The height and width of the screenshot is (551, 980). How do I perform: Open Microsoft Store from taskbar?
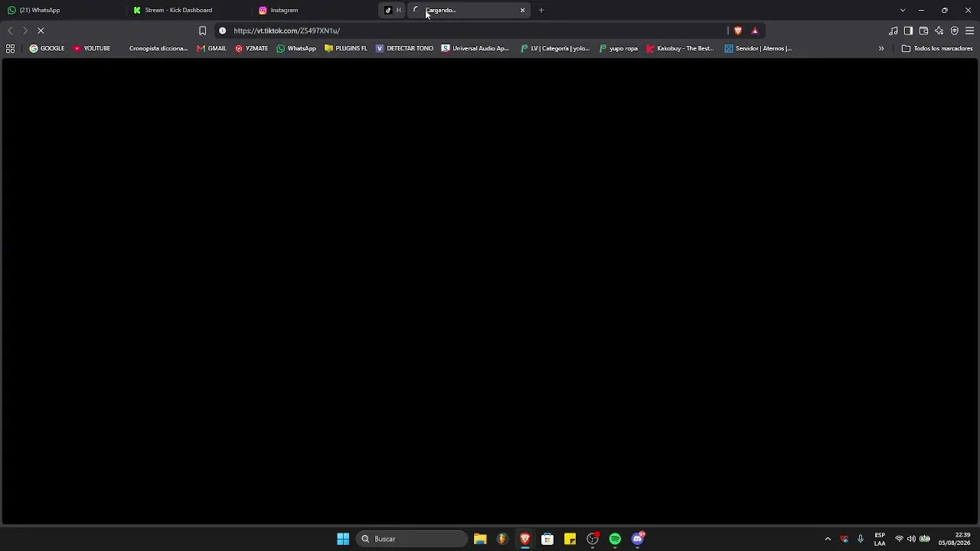(547, 539)
